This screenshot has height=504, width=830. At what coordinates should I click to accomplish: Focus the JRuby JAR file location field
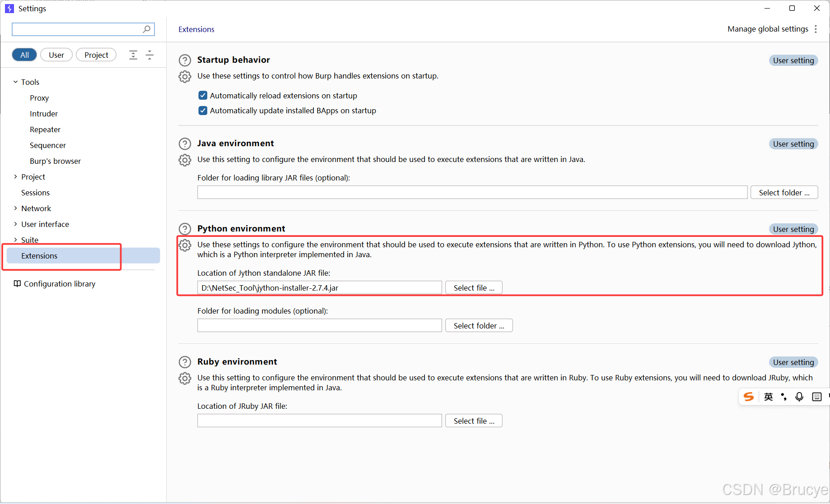click(319, 421)
